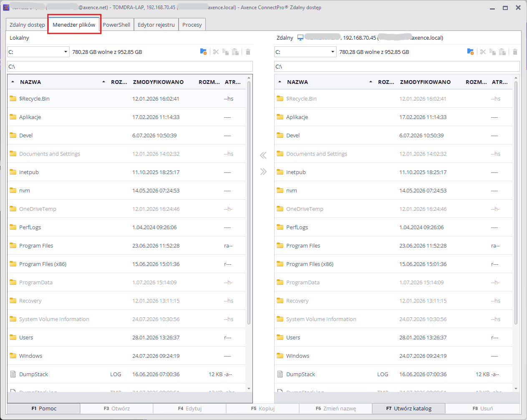The image size is (527, 420).
Task: Select remote Documents and Settings folder
Action: 393,154
